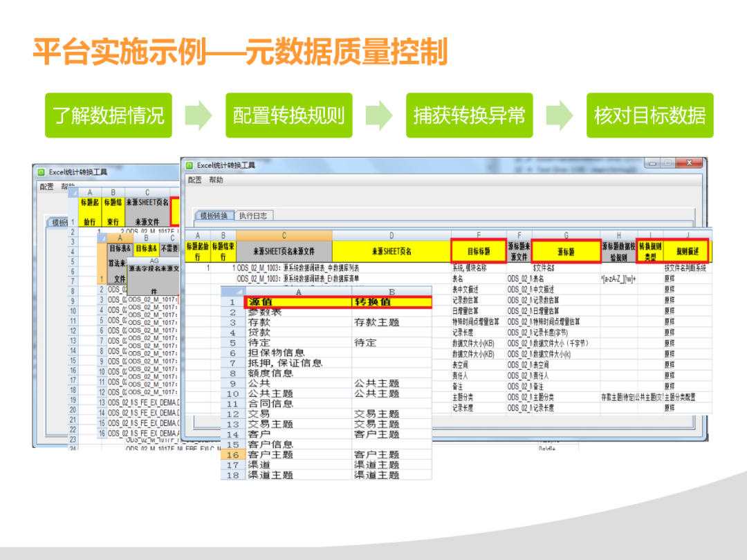
Task: Select the 担保物信息 cell
Action: click(298, 353)
